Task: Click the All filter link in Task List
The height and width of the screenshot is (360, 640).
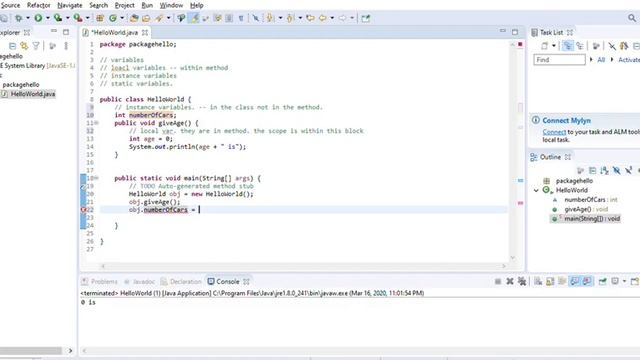Action: tap(601, 60)
